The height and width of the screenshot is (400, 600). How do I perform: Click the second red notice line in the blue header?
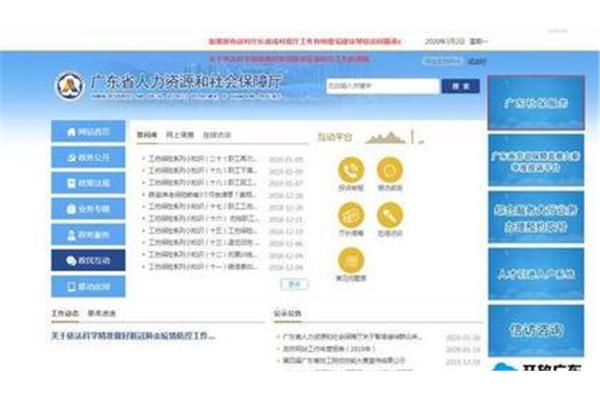pyautogui.click(x=289, y=59)
